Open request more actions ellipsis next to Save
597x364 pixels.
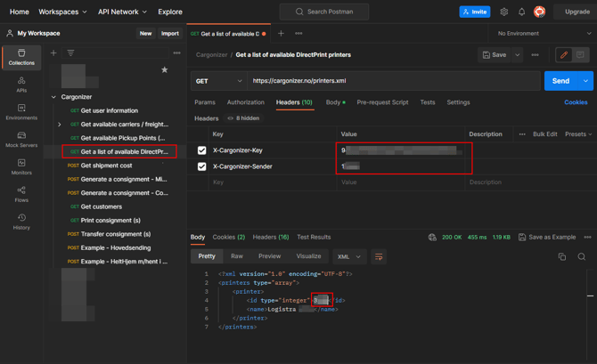click(x=535, y=55)
